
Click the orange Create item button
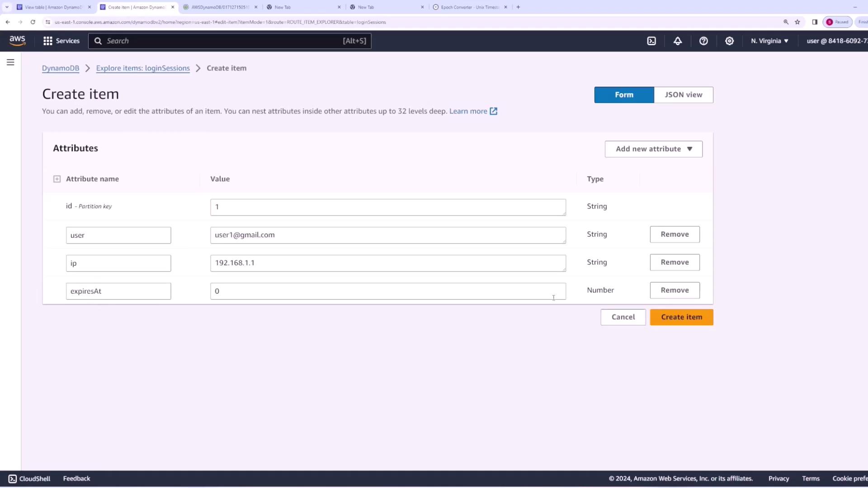pyautogui.click(x=681, y=317)
